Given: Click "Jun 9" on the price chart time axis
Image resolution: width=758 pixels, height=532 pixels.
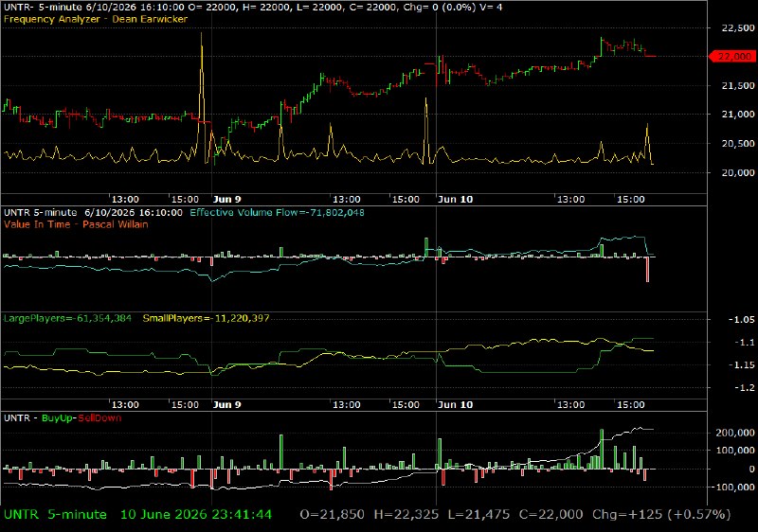Looking at the screenshot, I should pos(226,200).
